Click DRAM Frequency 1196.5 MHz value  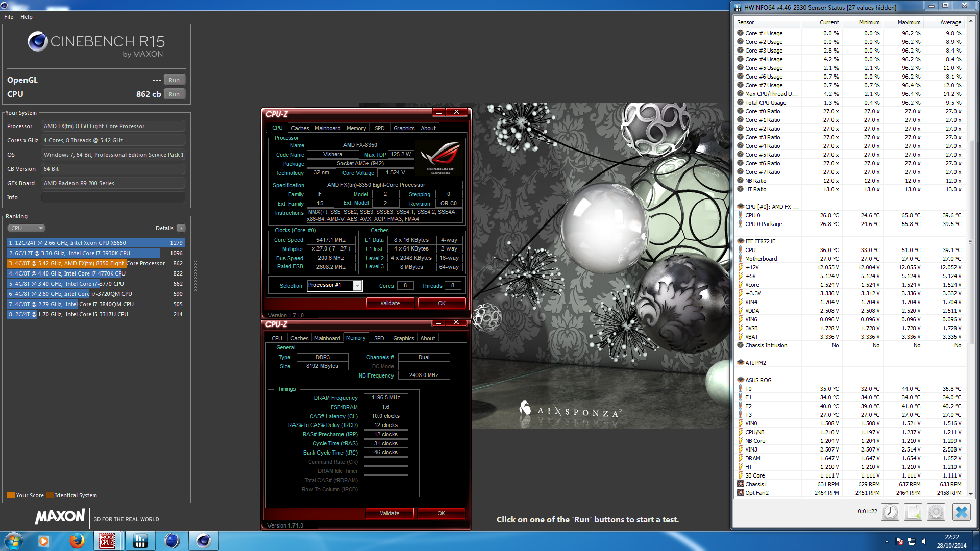(x=386, y=397)
